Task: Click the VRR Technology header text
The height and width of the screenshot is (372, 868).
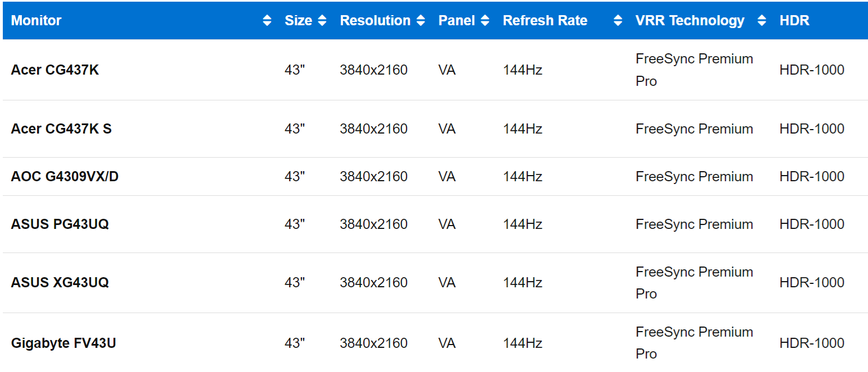Action: pos(689,21)
